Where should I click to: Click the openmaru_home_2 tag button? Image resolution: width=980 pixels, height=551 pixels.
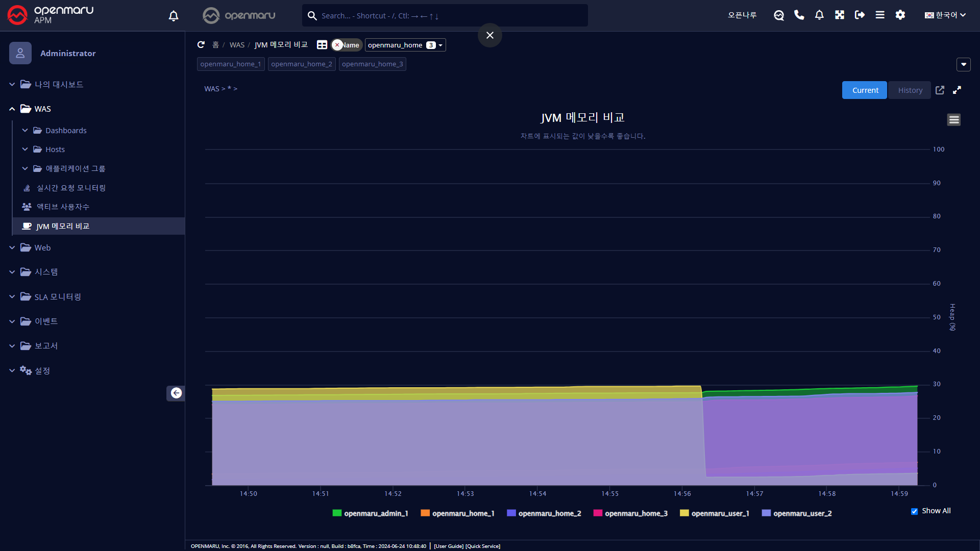[301, 64]
